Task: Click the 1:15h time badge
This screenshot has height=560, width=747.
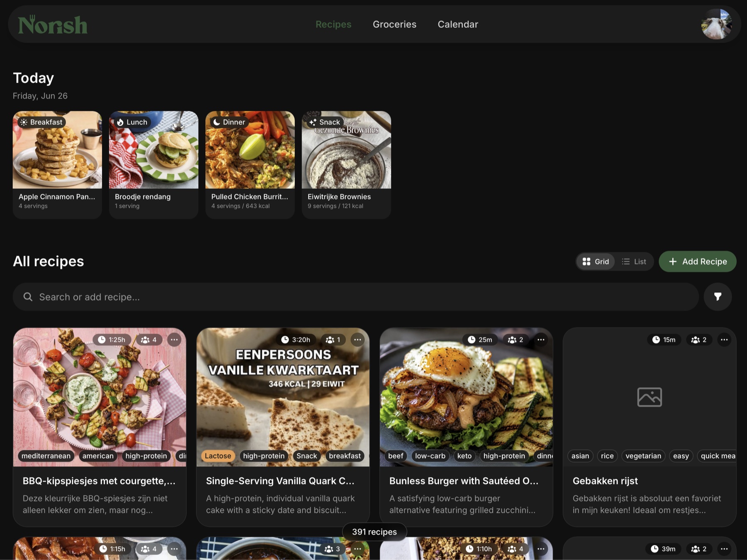Action: click(112, 549)
